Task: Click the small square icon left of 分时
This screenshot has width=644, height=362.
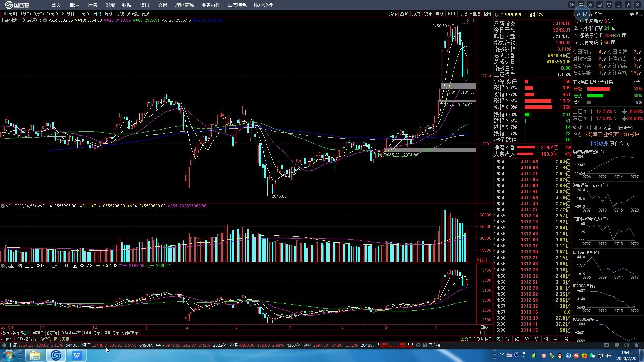Action: (x=4, y=14)
